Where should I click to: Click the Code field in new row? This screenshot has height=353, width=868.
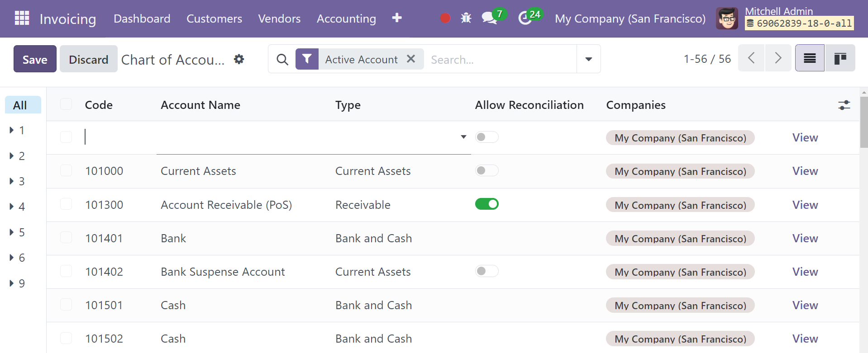pyautogui.click(x=119, y=137)
